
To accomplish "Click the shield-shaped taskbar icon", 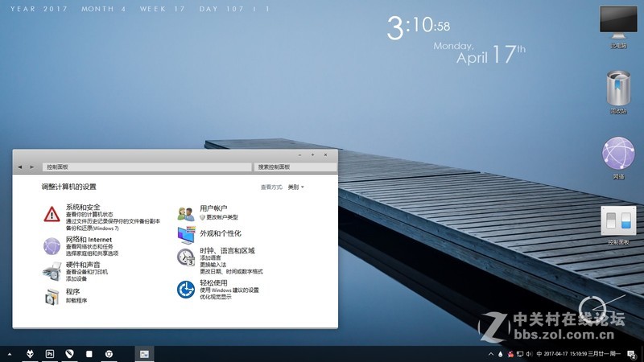I will click(x=69, y=354).
